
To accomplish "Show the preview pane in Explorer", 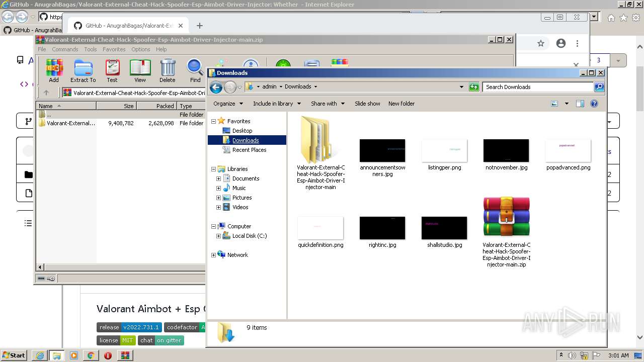I will (x=580, y=104).
